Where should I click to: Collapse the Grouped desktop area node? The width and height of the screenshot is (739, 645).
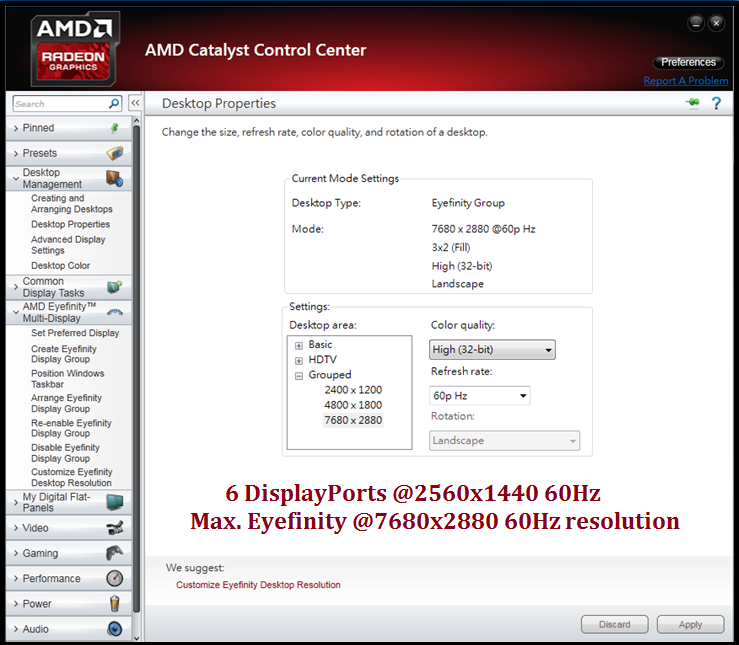click(299, 376)
